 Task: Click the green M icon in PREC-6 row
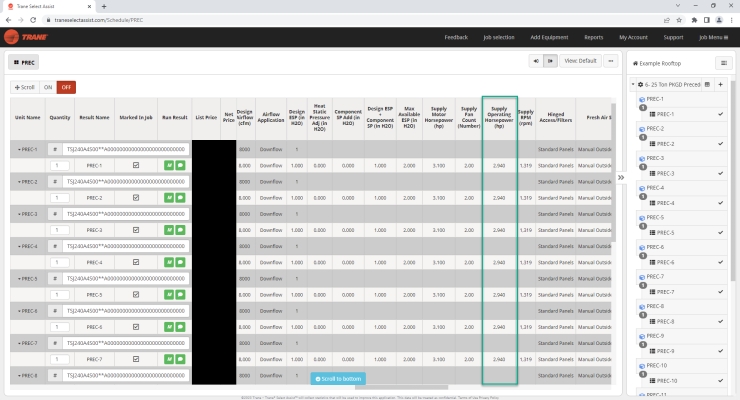point(169,327)
